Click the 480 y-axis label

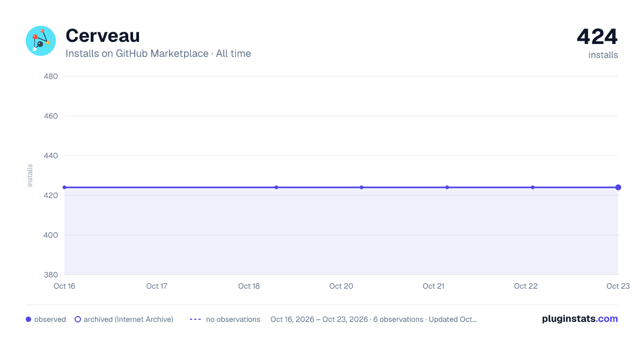tap(50, 76)
